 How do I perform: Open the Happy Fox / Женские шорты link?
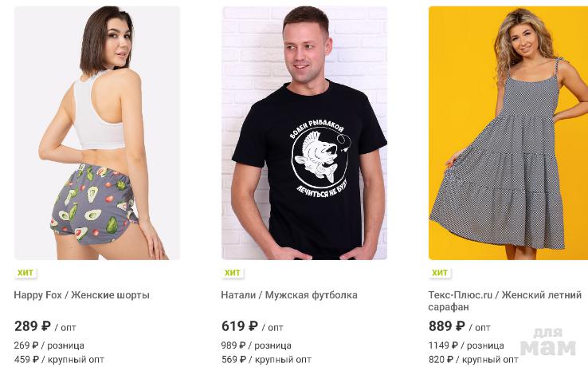point(82,295)
